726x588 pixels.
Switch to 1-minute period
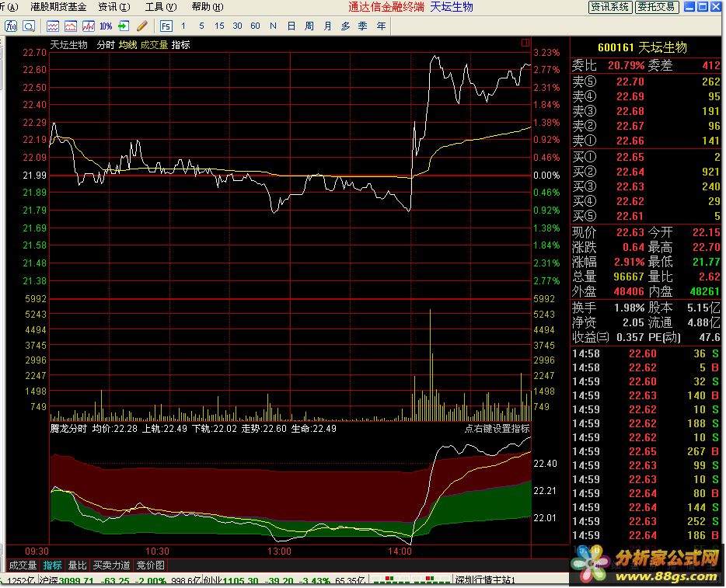183,26
